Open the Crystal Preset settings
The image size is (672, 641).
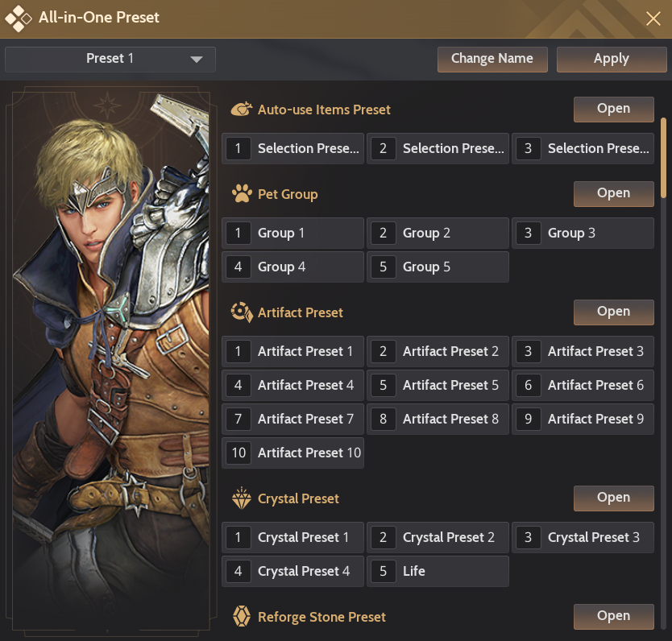(613, 498)
